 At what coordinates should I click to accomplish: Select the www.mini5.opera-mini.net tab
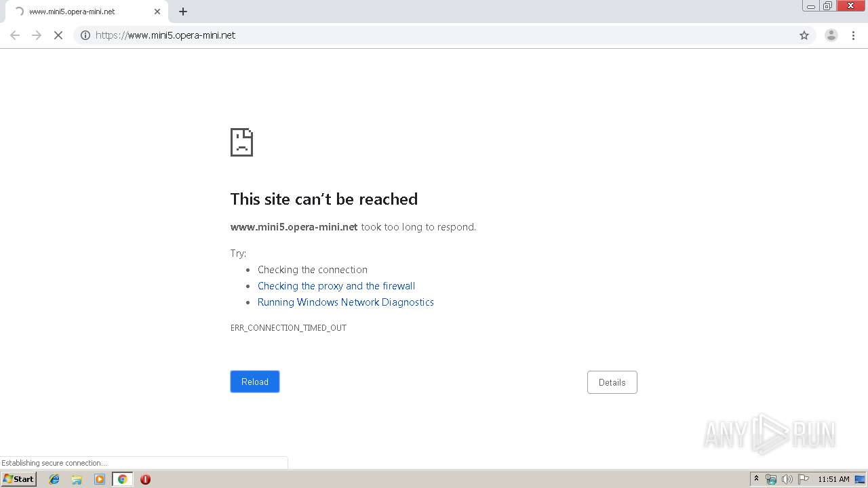tap(86, 12)
